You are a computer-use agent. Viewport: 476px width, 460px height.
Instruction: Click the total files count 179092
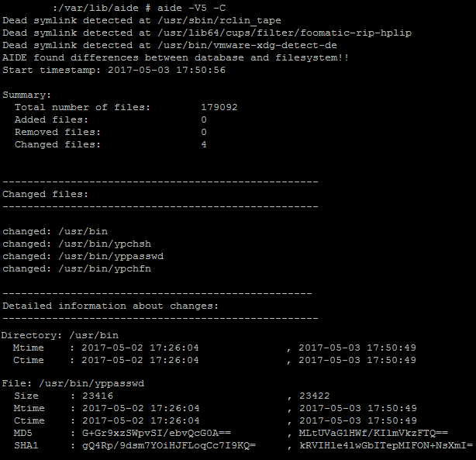coord(219,107)
